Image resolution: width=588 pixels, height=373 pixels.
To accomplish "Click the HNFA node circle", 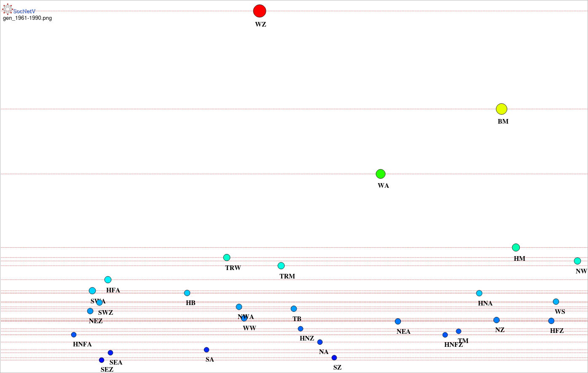I will click(74, 335).
